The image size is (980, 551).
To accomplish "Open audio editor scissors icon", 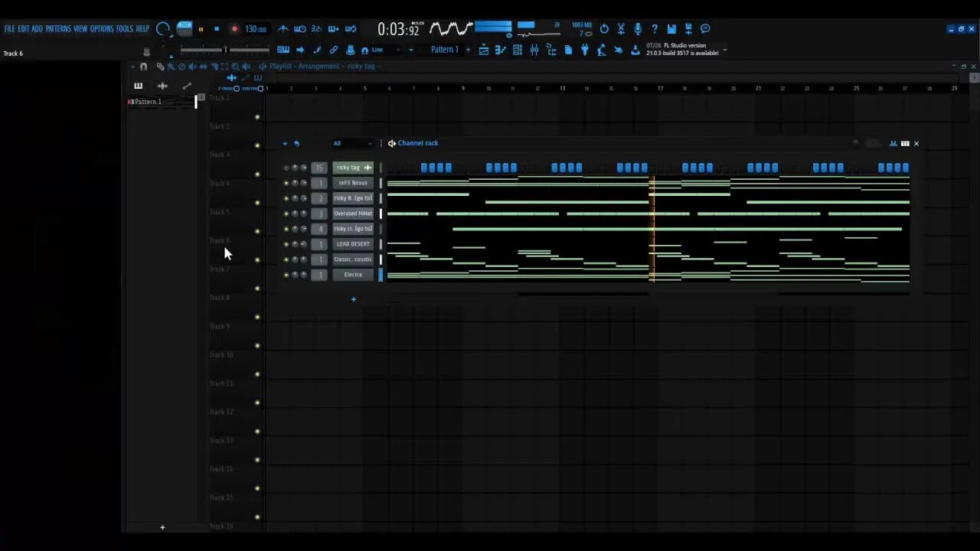I will pos(621,29).
